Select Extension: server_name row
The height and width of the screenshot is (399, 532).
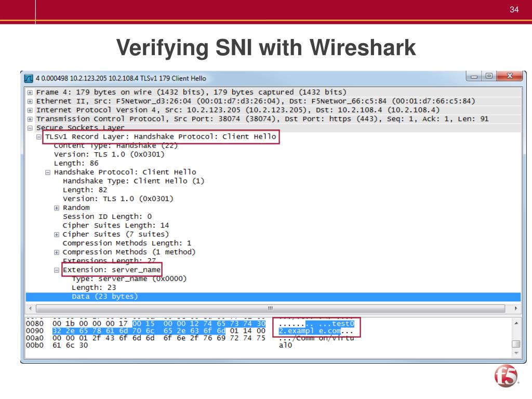112,270
